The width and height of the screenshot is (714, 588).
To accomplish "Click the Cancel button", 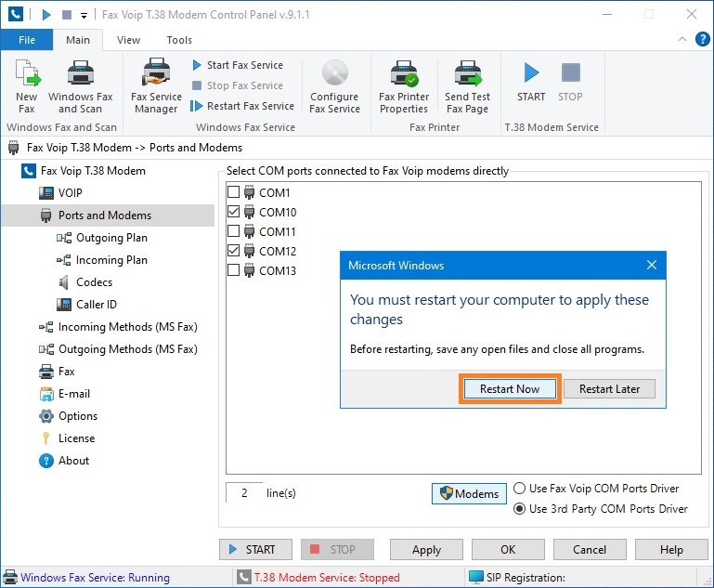I will [590, 550].
